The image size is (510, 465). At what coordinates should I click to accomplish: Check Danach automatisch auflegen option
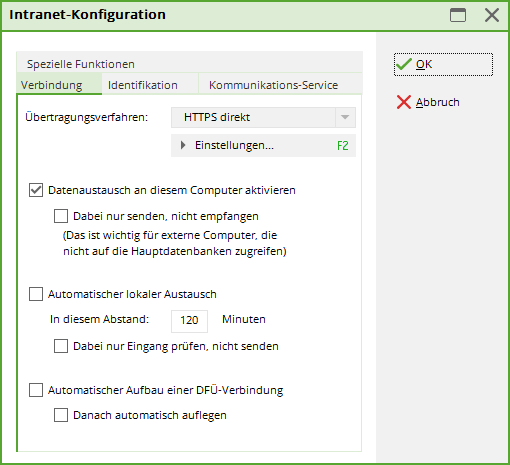tap(61, 415)
